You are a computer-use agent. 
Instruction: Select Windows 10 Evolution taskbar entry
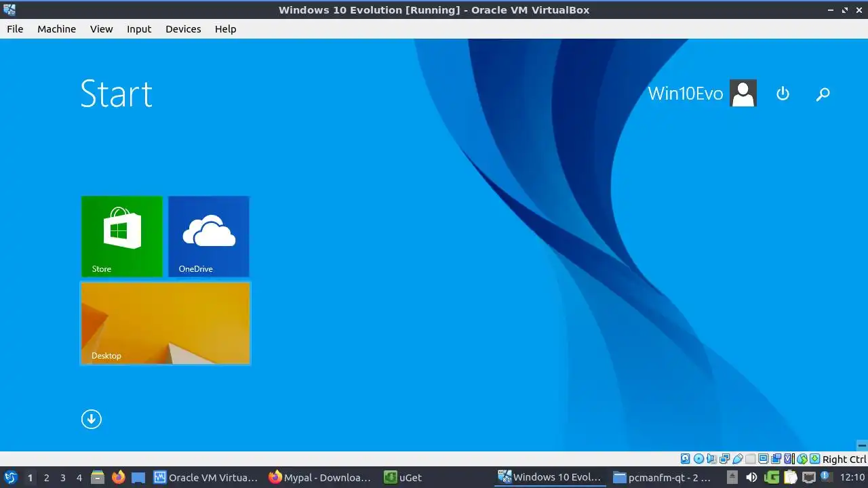[550, 477]
